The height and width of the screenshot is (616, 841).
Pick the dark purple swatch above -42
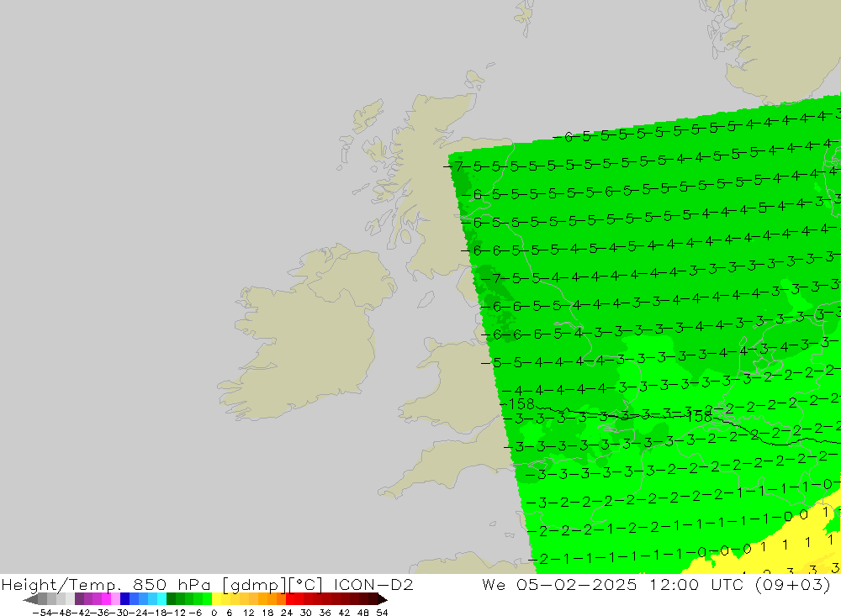pos(79,599)
